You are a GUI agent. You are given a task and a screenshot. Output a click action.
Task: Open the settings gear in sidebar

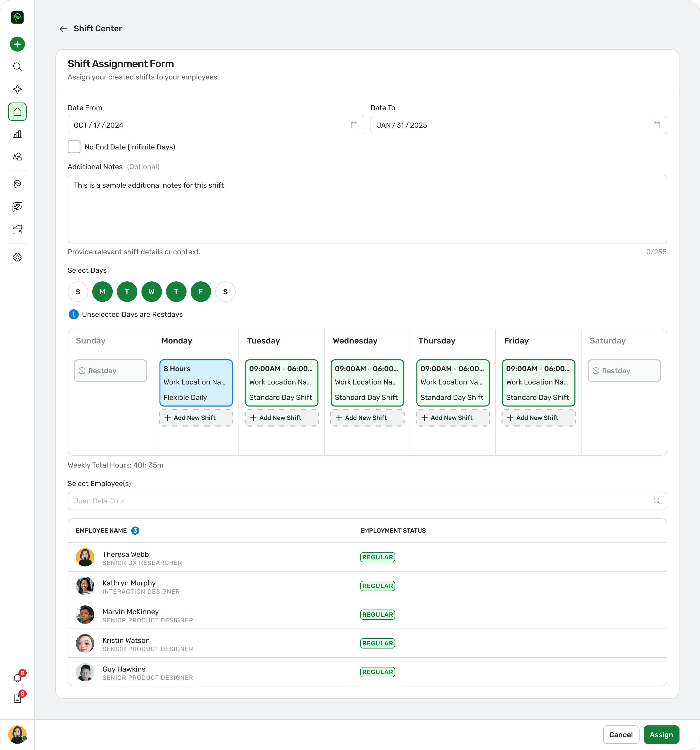pos(17,257)
